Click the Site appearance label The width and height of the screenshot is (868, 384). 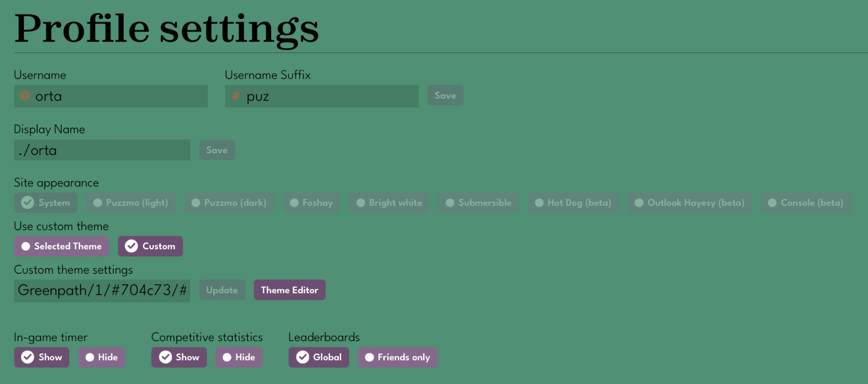pyautogui.click(x=56, y=183)
